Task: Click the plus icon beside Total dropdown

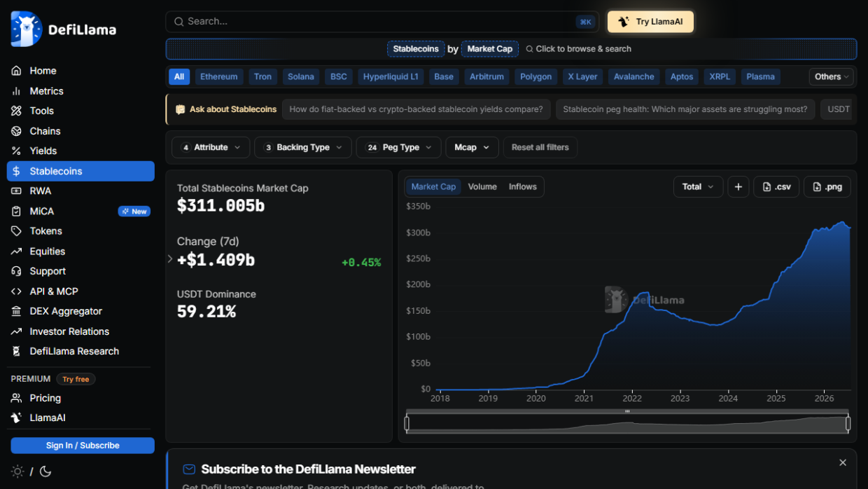Action: tap(738, 186)
